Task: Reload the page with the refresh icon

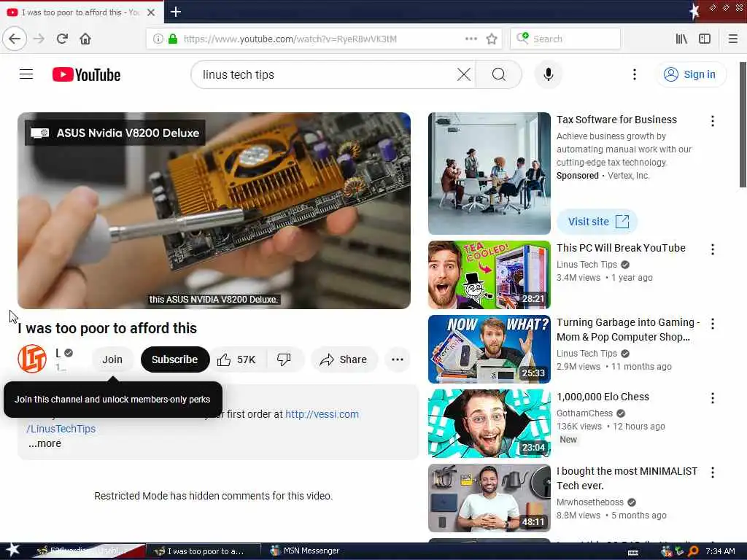Action: pos(63,39)
